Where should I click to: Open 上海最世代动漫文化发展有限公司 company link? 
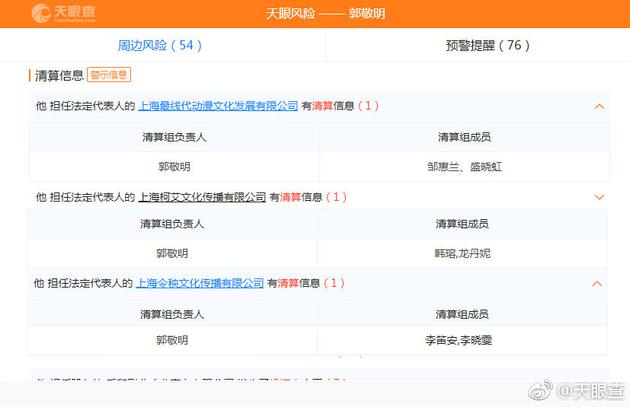pos(218,106)
